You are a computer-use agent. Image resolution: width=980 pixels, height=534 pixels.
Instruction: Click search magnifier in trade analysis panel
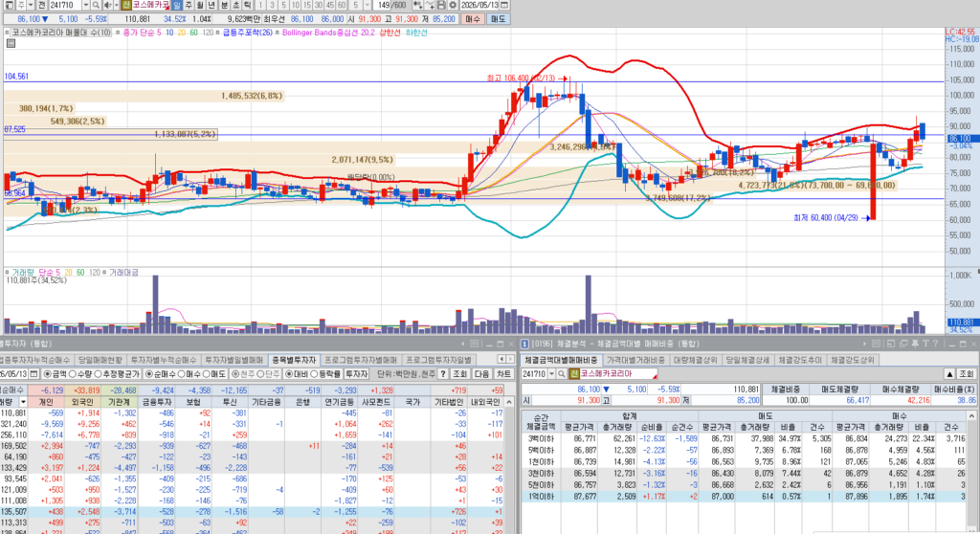point(561,373)
